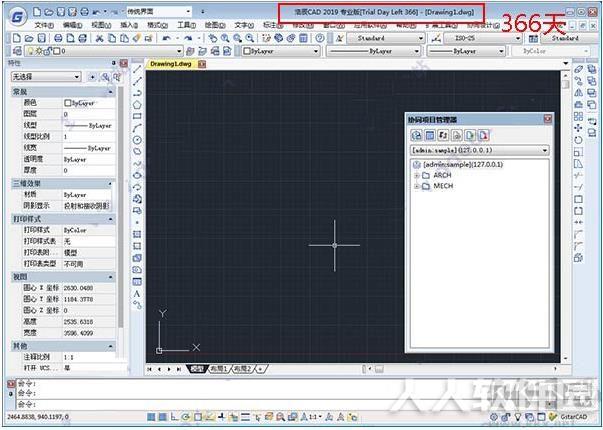Image resolution: width=603 pixels, height=430 pixels.
Task: Toggle Object Snap in the status bar
Action: tap(198, 417)
